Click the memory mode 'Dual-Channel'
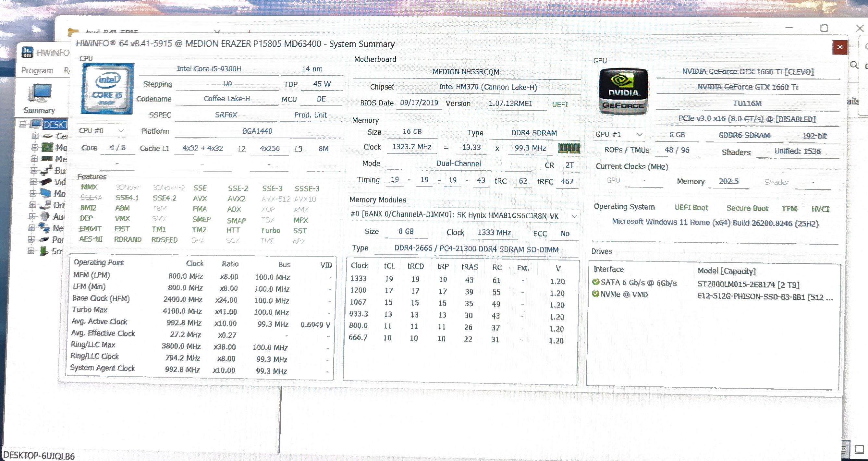 [x=458, y=164]
